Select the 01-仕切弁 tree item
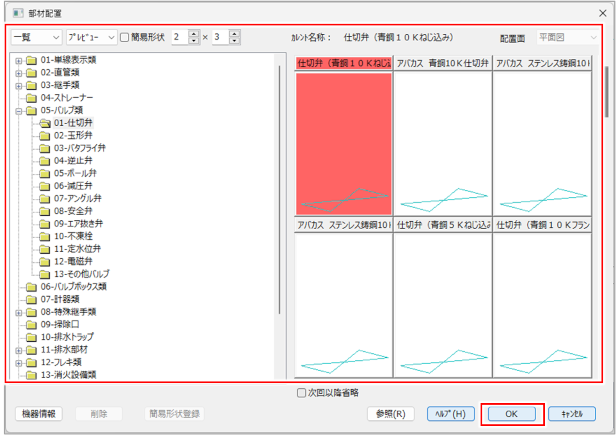This screenshot has height=435, width=616. pyautogui.click(x=73, y=123)
